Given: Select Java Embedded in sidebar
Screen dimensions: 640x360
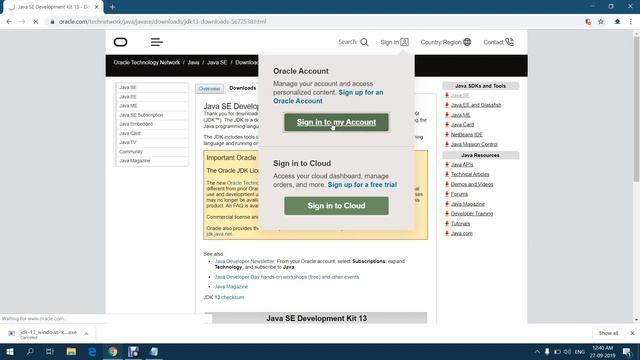Looking at the screenshot, I should coord(136,124).
